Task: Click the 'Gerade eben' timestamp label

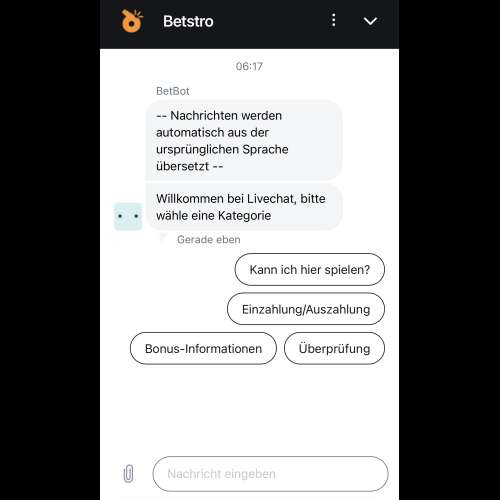Action: (x=209, y=239)
